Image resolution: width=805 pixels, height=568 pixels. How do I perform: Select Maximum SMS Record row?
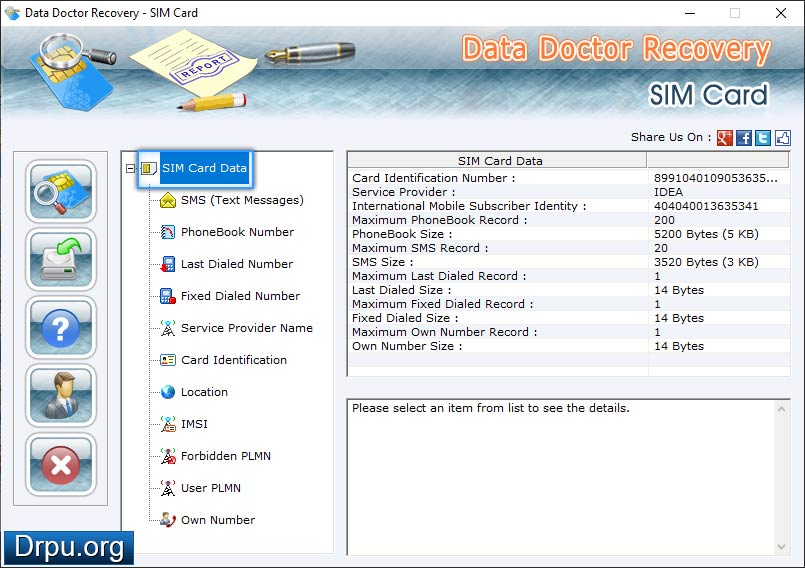(x=569, y=248)
